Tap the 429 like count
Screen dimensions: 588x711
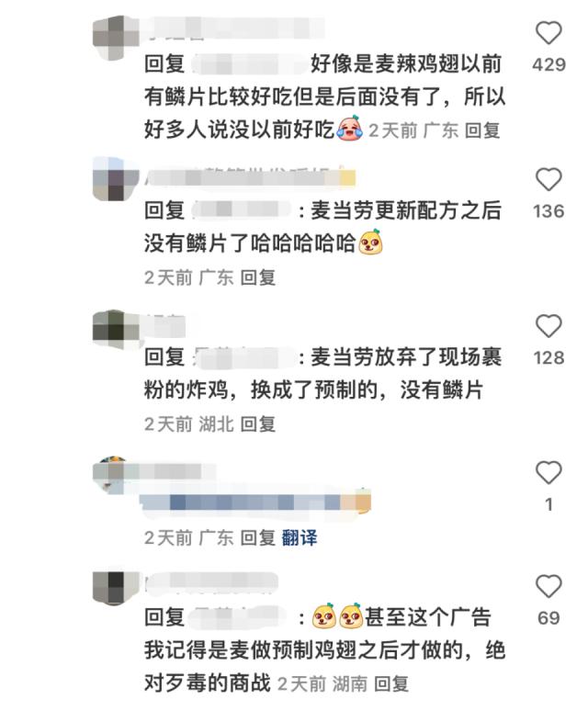tap(548, 64)
